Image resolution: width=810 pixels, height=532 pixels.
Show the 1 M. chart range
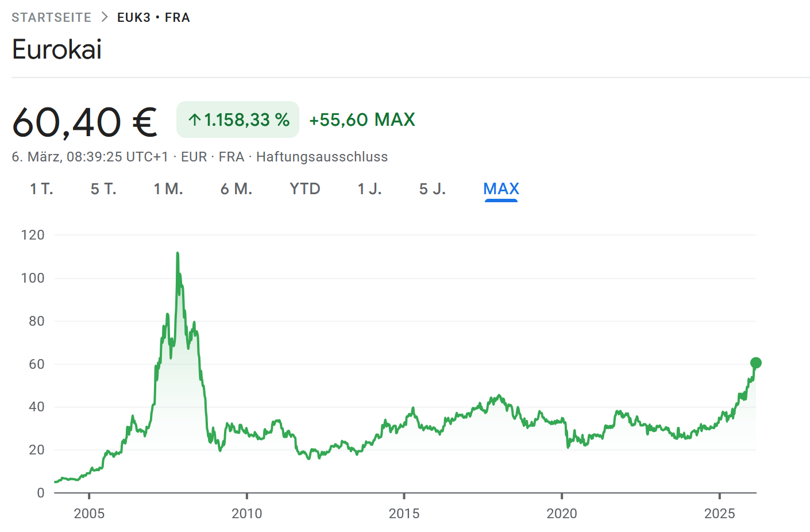pyautogui.click(x=168, y=189)
